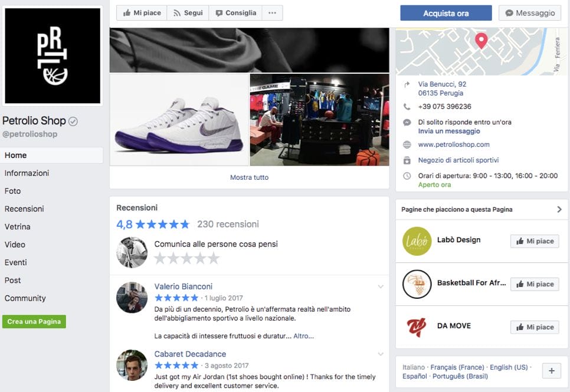
Task: Click the Acquista ora button
Action: pyautogui.click(x=445, y=13)
